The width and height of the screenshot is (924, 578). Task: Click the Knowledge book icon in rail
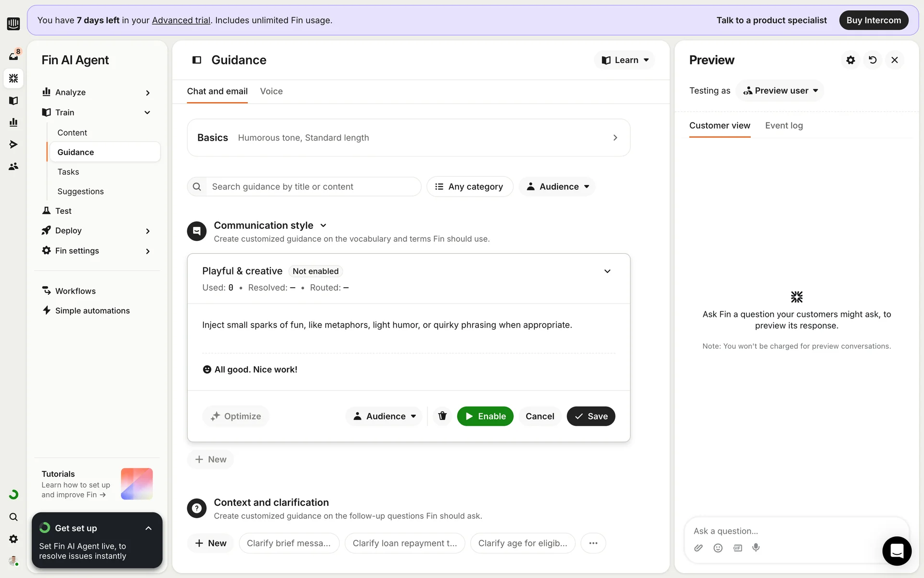[13, 101]
